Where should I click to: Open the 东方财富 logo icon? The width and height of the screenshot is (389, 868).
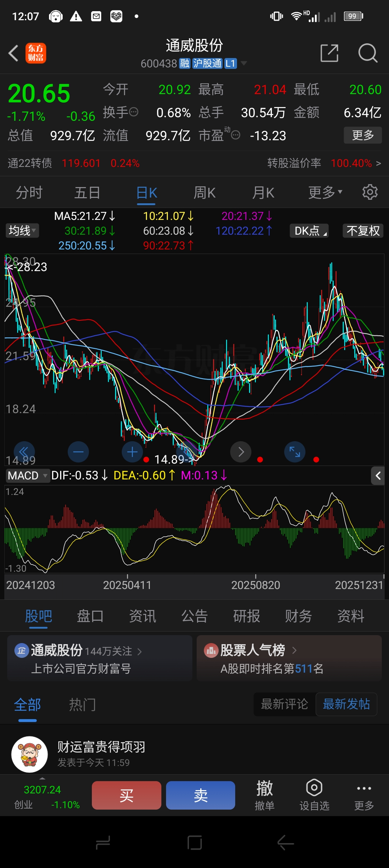36,53
